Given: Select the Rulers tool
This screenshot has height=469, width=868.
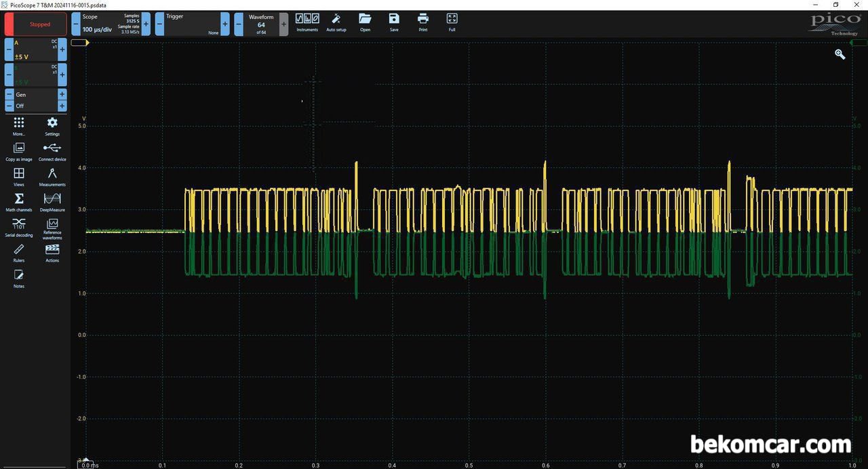Looking at the screenshot, I should click(19, 252).
